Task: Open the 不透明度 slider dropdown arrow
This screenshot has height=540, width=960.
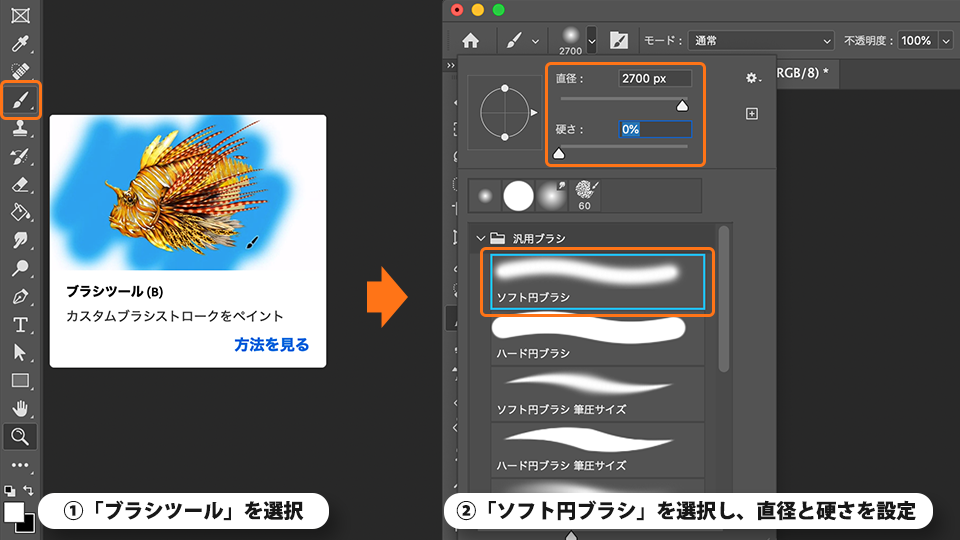Action: point(946,41)
